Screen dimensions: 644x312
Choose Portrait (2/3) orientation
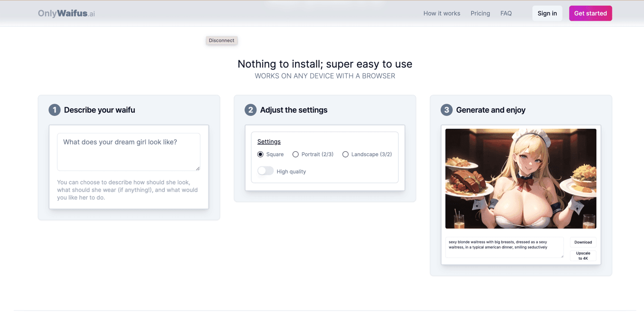point(296,154)
